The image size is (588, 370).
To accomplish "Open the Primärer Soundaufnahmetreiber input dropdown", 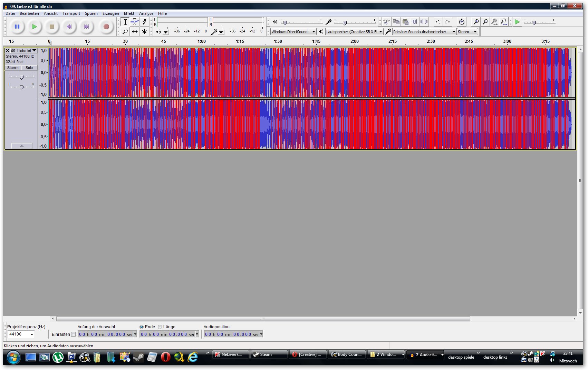I will [424, 32].
